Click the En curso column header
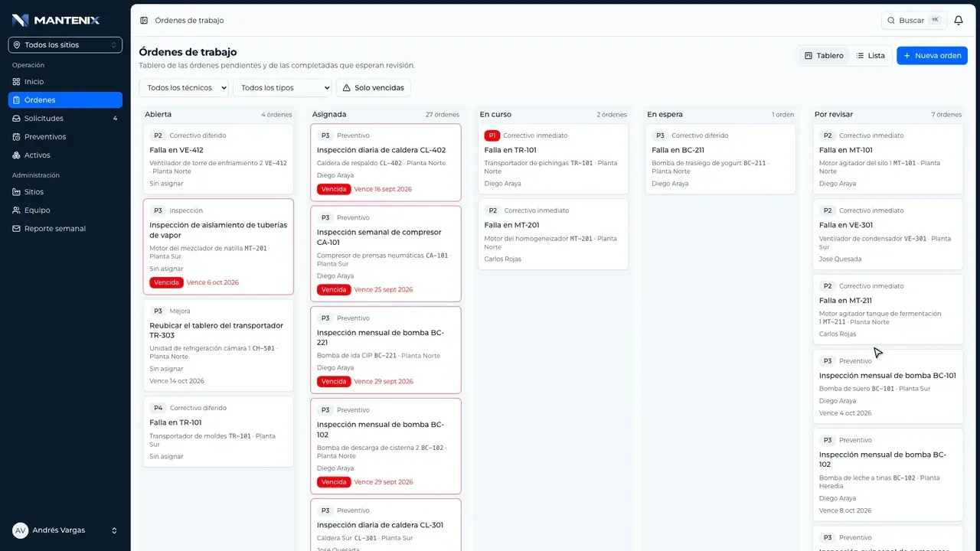The width and height of the screenshot is (980, 551). tap(495, 115)
